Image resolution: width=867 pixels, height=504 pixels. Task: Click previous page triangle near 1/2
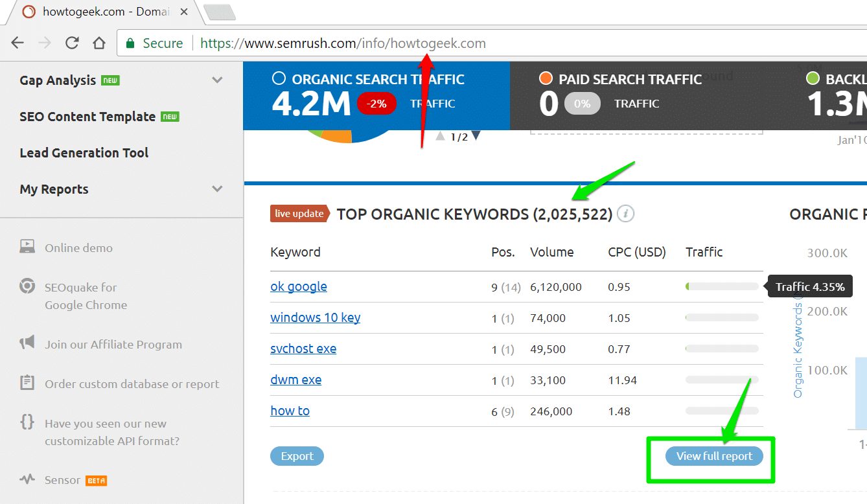point(441,135)
